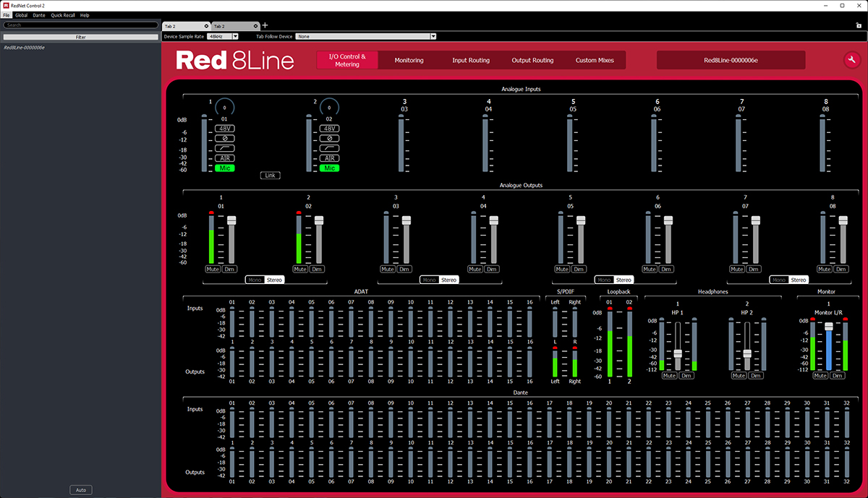868x498 pixels.
Task: Switch to the Custom Mixes tab
Action: [x=595, y=61]
